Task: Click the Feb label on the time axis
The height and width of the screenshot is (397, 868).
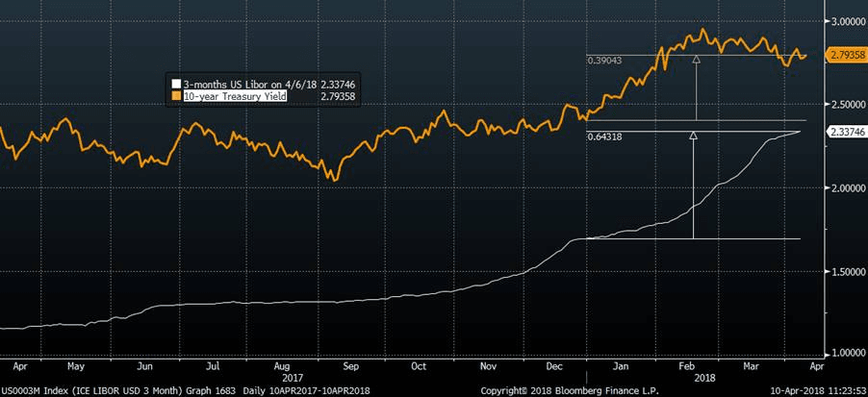Action: click(687, 366)
